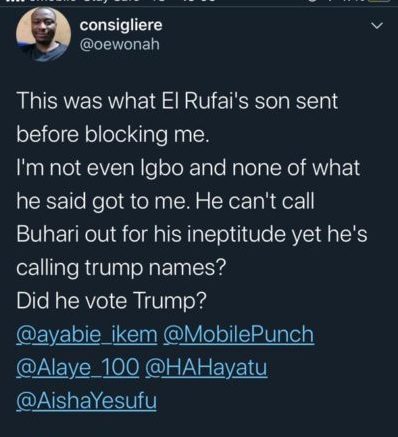Go to the @HAHayatu profile mention
The width and height of the screenshot is (398, 437).
click(x=206, y=368)
